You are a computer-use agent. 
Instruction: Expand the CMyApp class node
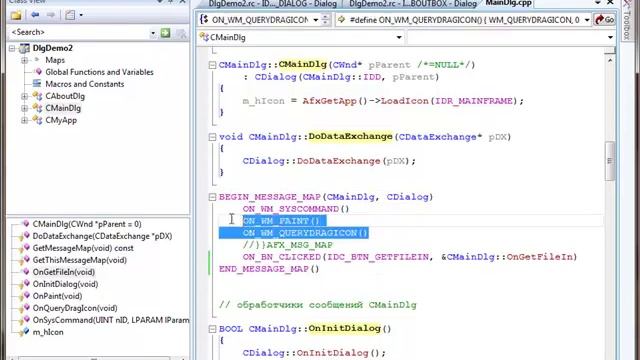pyautogui.click(x=24, y=120)
